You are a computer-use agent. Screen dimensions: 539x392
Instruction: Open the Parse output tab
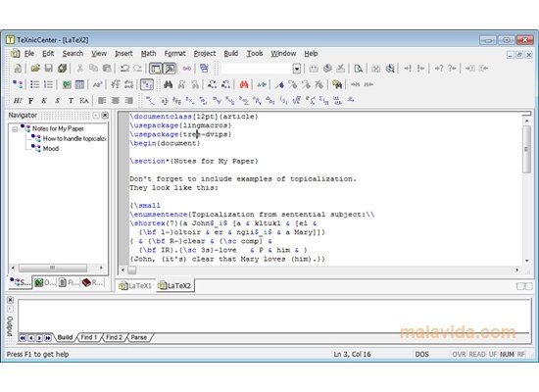point(139,337)
